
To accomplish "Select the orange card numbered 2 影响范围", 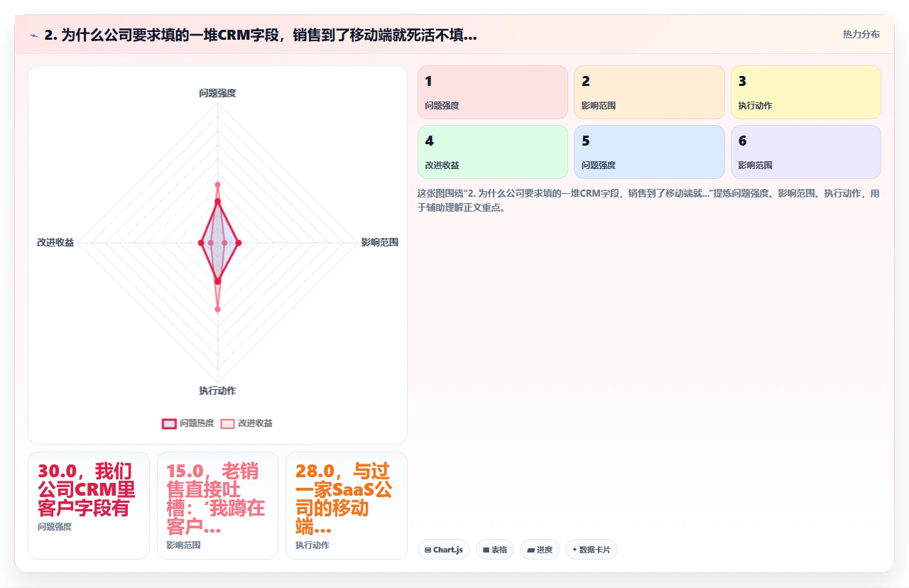I will [x=649, y=92].
